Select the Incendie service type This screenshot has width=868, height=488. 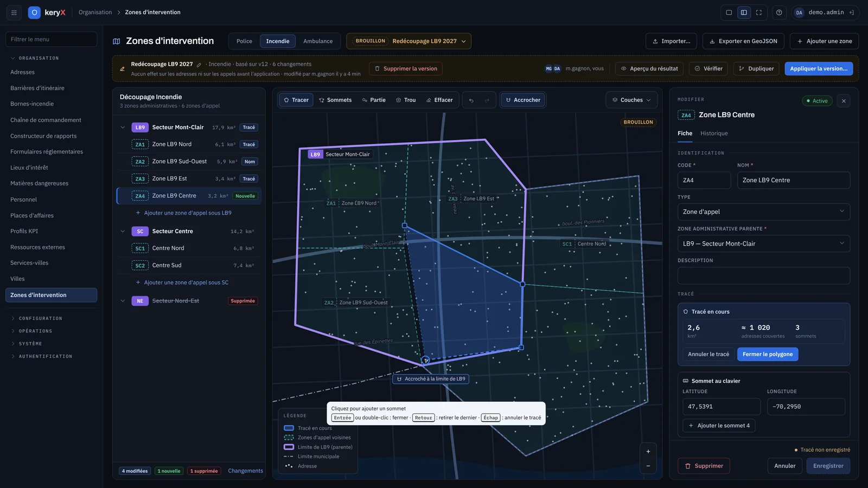click(278, 41)
